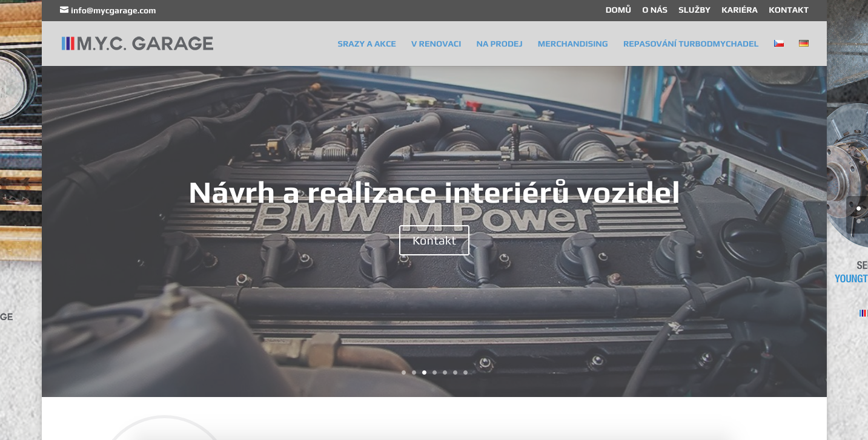Select the first slide dot in hero slider
Screen dimensions: 868x440
(403, 372)
